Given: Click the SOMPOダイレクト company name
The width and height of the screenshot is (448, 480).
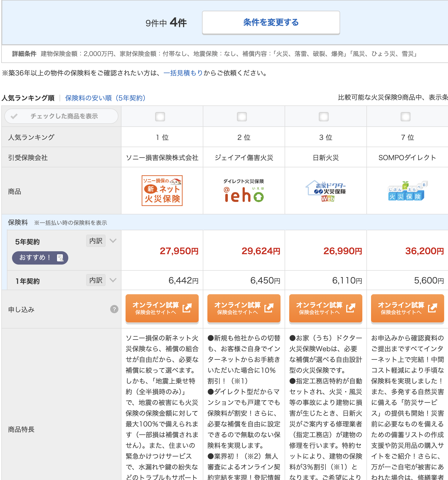Looking at the screenshot, I should tap(408, 158).
